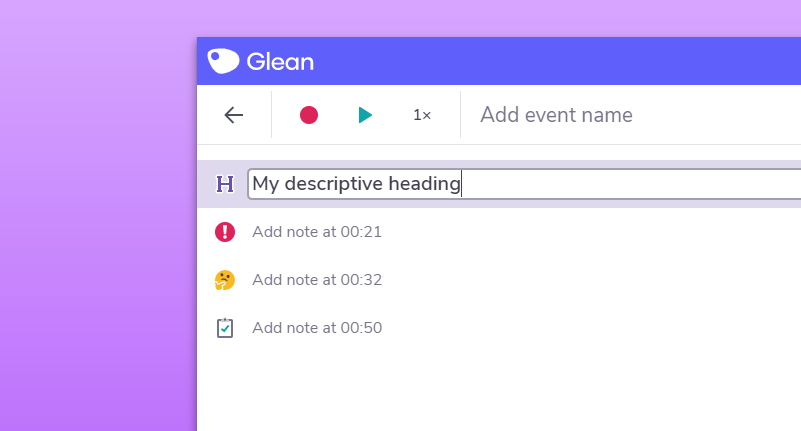Click the purple H heading icon
The height and width of the screenshot is (431, 801).
225,184
